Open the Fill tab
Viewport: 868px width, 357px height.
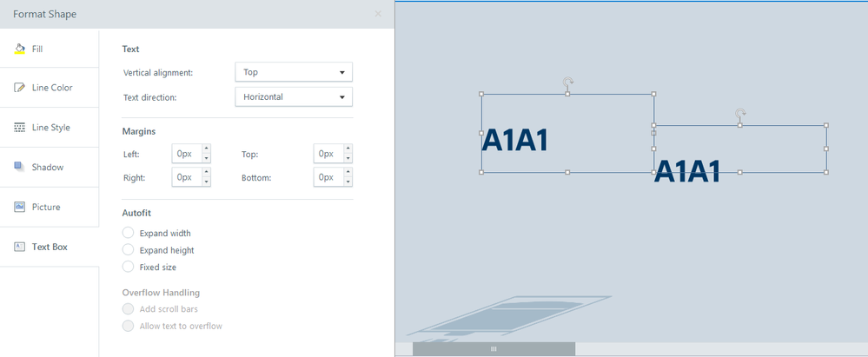(50, 49)
